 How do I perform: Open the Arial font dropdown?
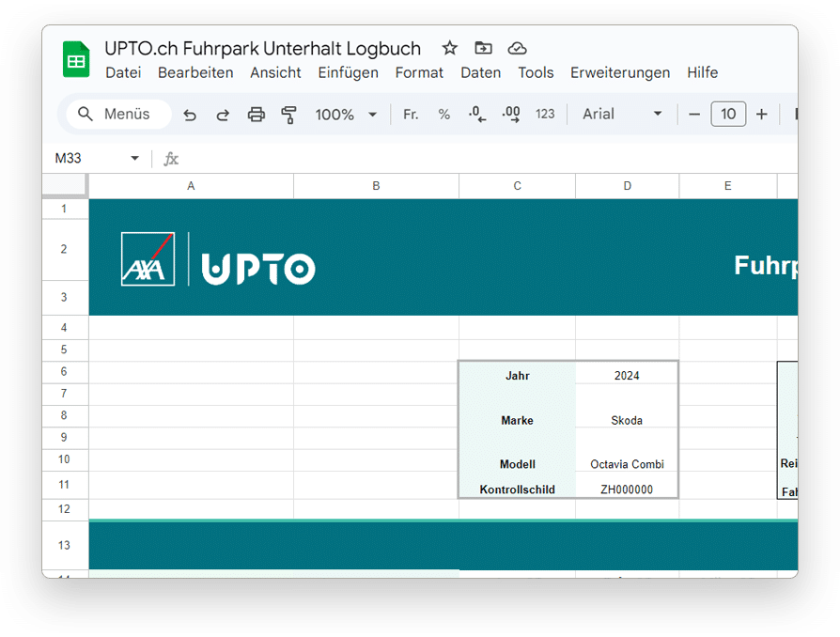coord(623,114)
